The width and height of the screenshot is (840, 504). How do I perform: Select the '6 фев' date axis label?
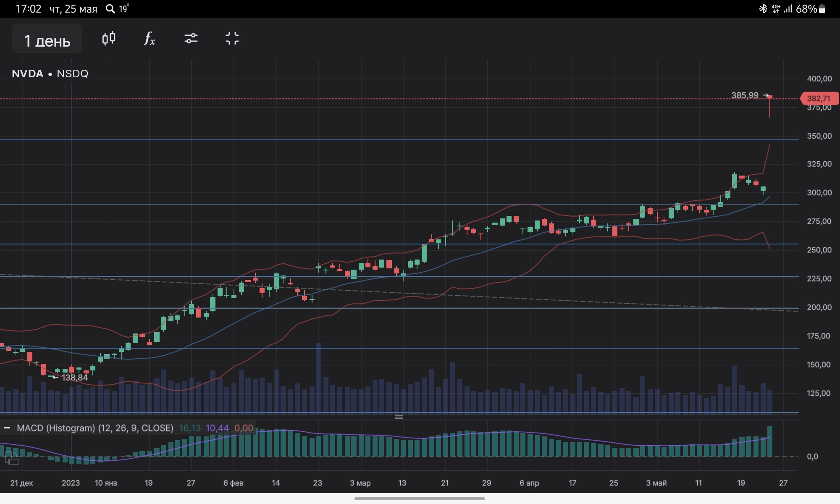[234, 483]
